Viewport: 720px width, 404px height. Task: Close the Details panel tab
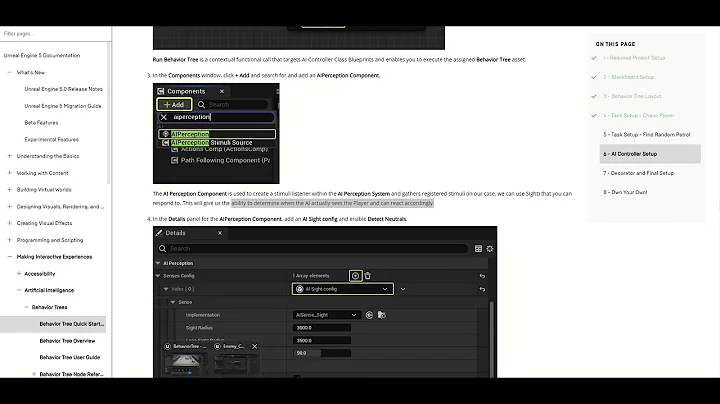coord(220,233)
